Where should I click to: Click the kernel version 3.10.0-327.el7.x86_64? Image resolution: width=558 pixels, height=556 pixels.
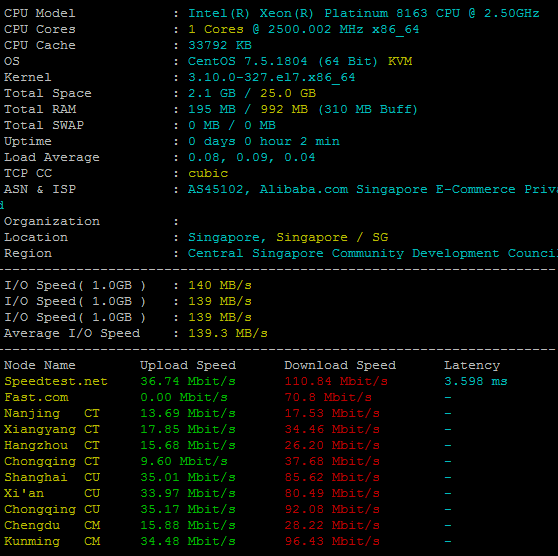pyautogui.click(x=272, y=78)
